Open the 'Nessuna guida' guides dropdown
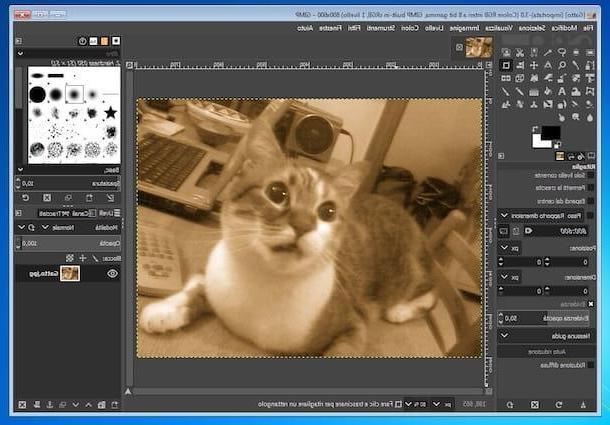This screenshot has height=425, width=610. point(547,336)
